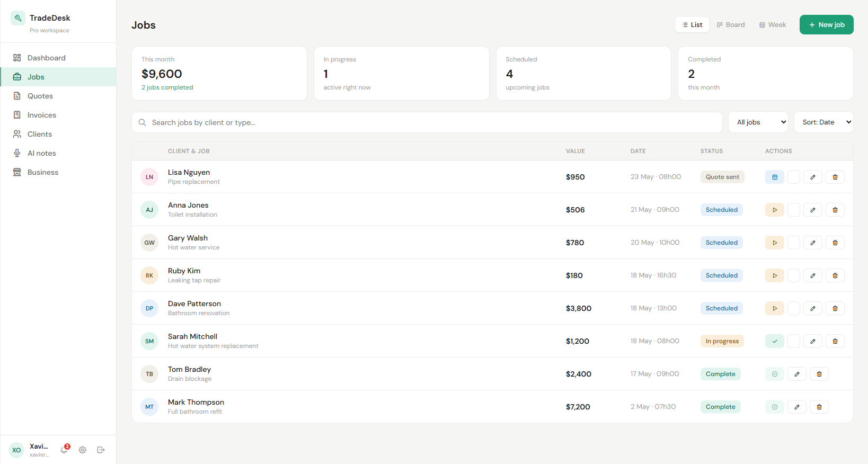Open the In progress summary card
868x464 pixels.
click(401, 73)
